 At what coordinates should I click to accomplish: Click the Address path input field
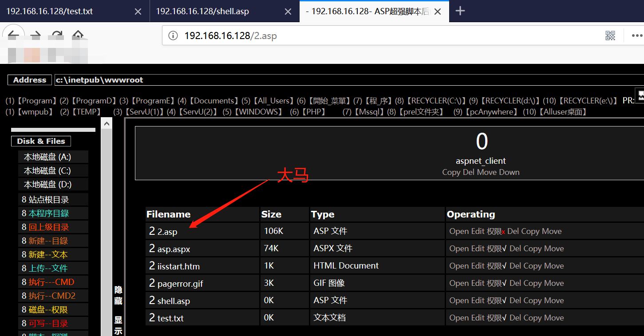tap(348, 80)
